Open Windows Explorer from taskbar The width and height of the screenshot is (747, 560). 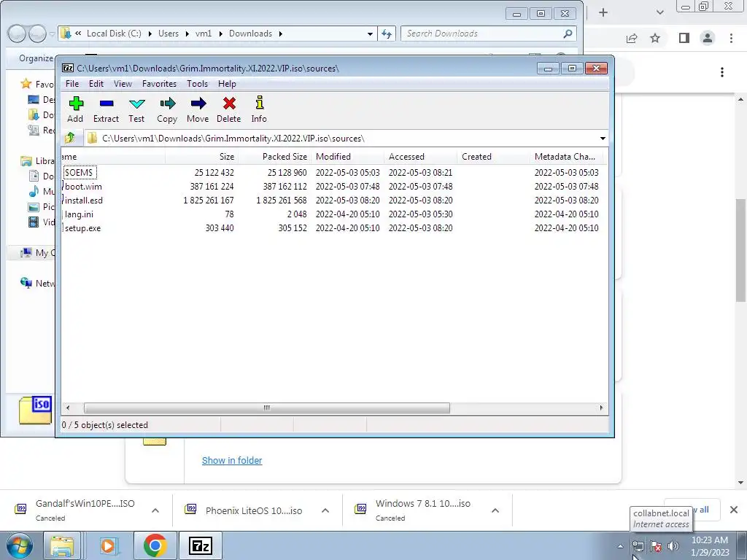pos(62,545)
